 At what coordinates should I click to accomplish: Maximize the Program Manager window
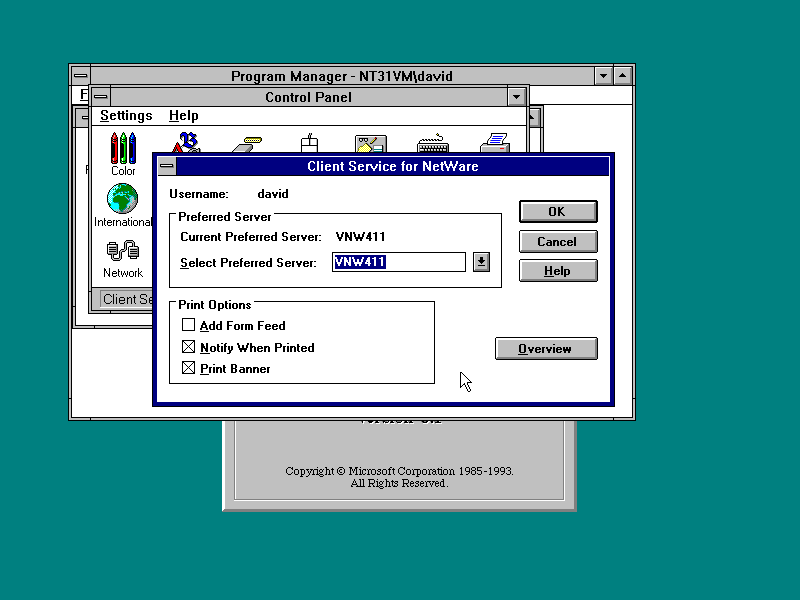click(622, 76)
